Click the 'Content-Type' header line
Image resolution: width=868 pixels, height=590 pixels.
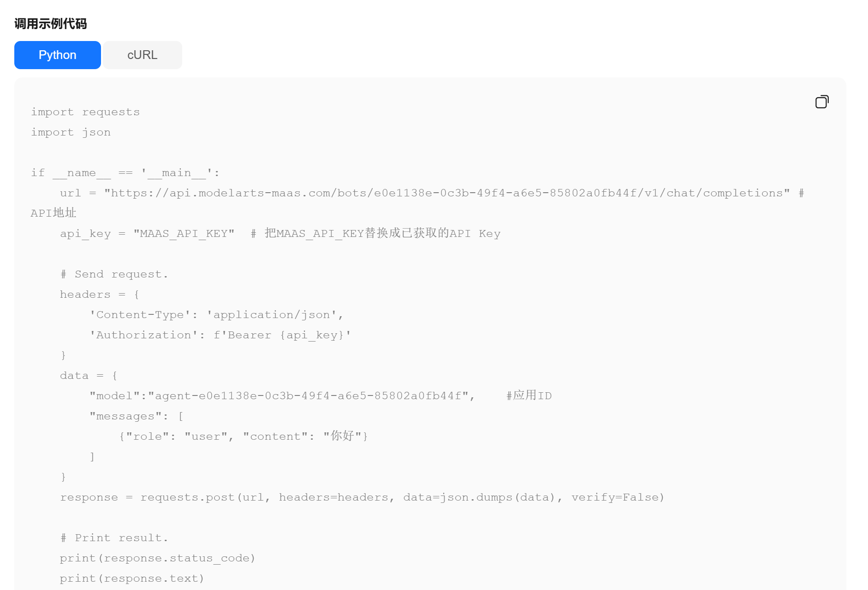click(x=216, y=315)
